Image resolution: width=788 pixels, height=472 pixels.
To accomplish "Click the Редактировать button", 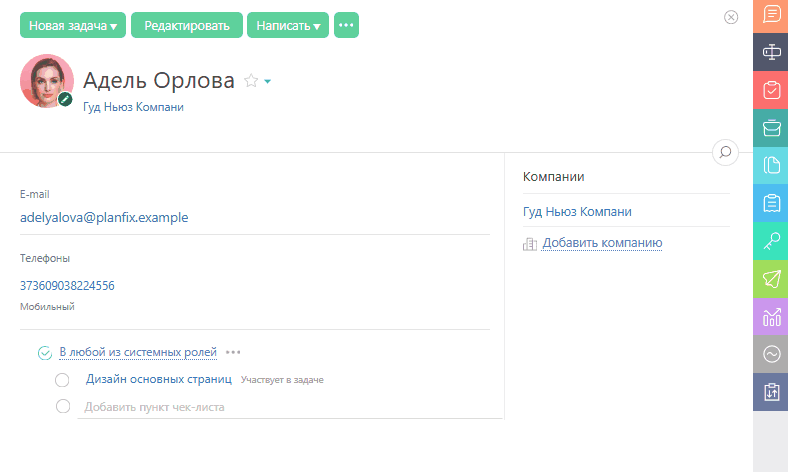I will [187, 25].
